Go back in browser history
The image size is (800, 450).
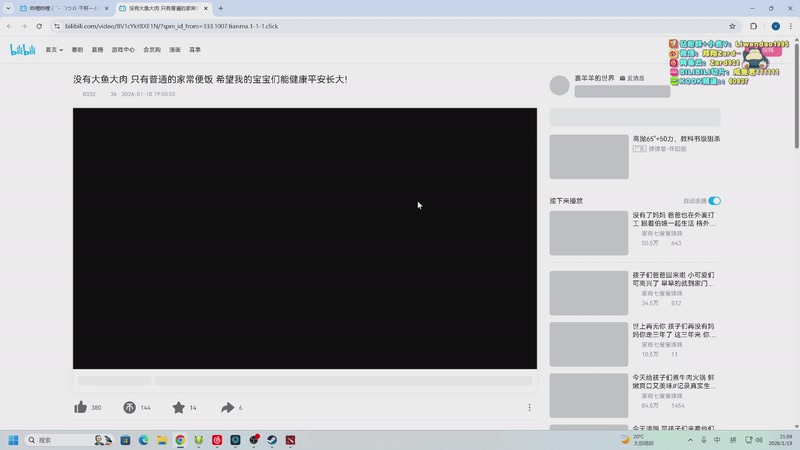tap(9, 26)
